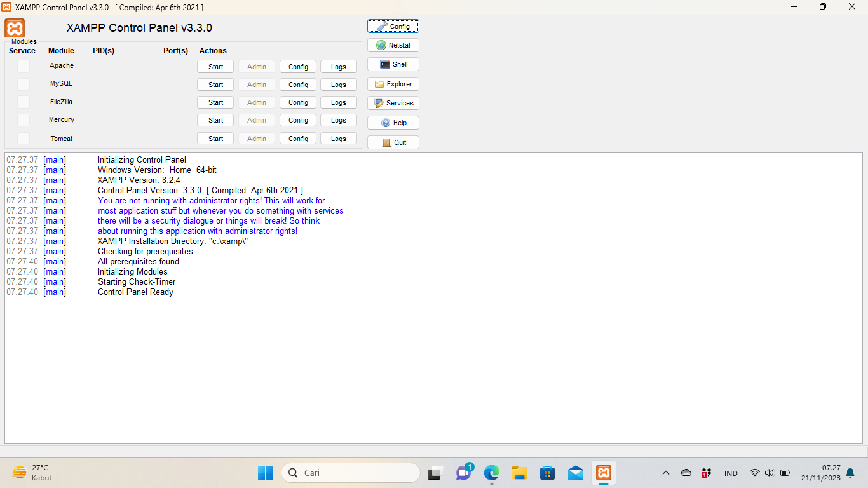868x488 pixels.
Task: View the FileZilla Logs
Action: point(338,102)
